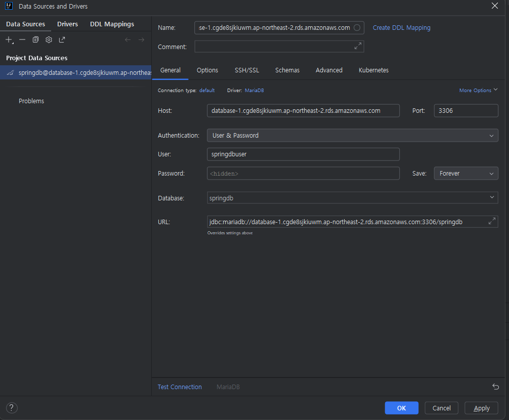Click the Host input field
The height and width of the screenshot is (420, 509).
click(x=303, y=111)
